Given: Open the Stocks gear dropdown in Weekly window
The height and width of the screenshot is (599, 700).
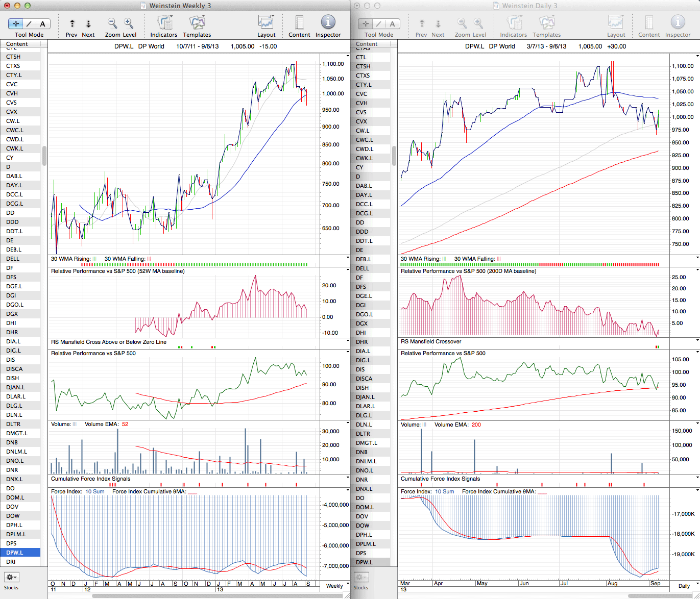Looking at the screenshot, I should (11, 577).
